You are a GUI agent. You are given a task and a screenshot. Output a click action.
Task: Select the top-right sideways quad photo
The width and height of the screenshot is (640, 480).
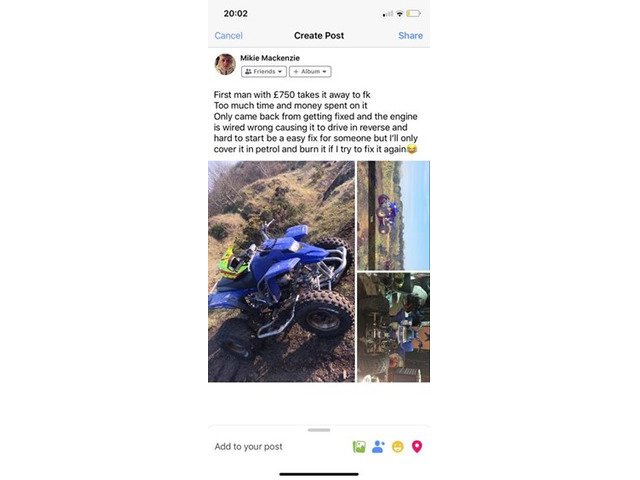point(393,216)
